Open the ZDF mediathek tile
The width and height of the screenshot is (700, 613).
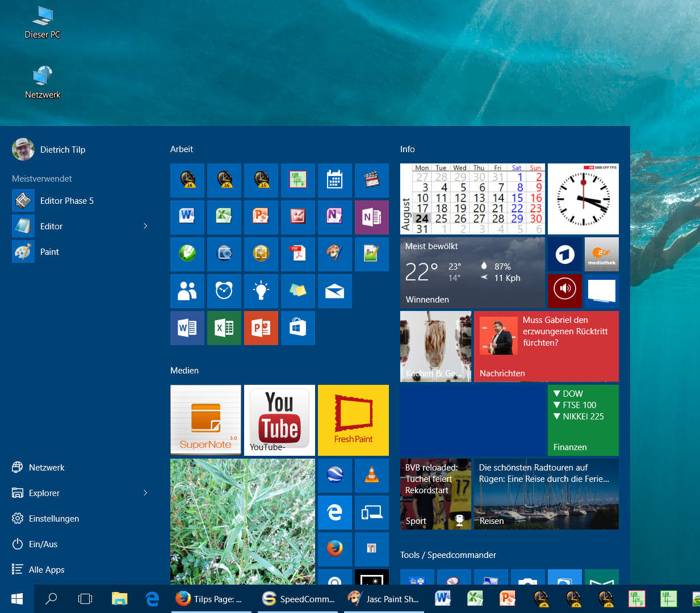point(601,254)
